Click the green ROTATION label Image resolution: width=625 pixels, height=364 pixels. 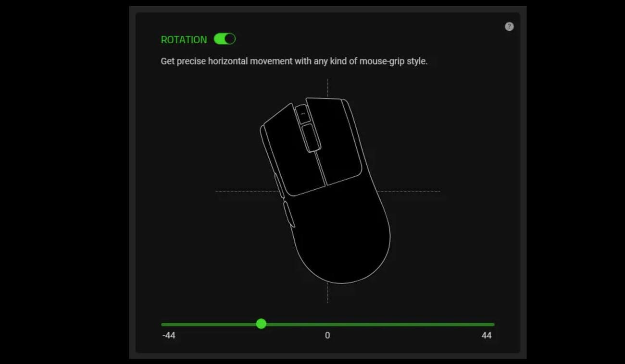coord(184,40)
